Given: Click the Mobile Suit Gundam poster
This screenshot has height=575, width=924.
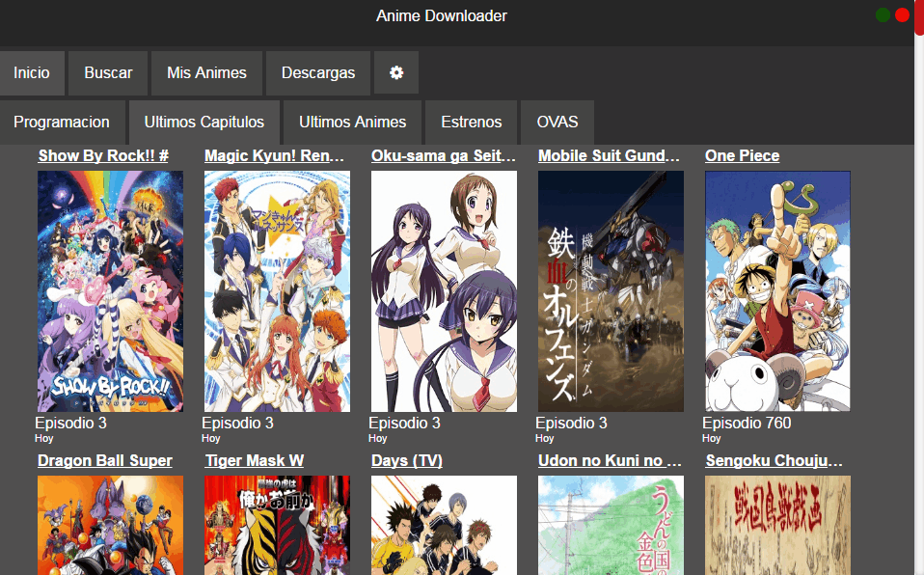Looking at the screenshot, I should pyautogui.click(x=611, y=291).
